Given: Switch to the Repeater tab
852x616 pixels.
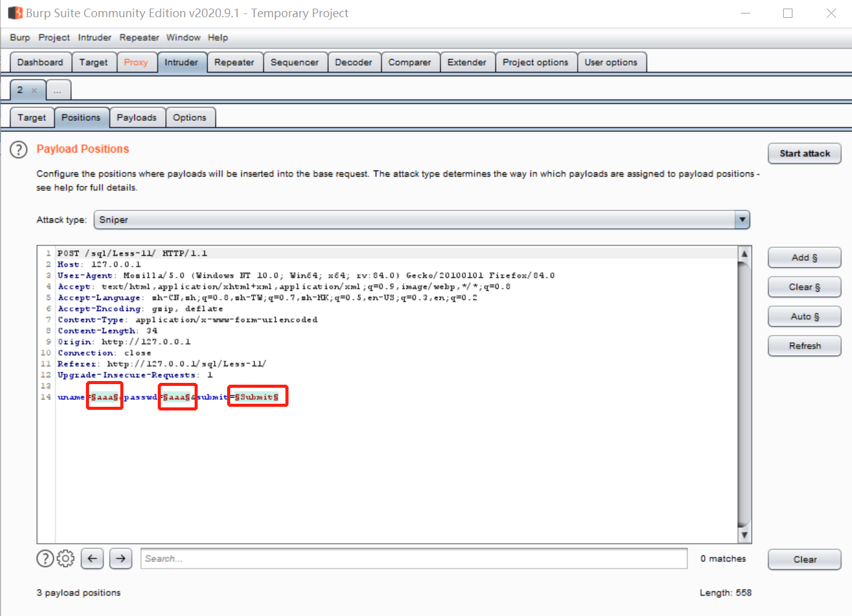Looking at the screenshot, I should click(x=234, y=62).
